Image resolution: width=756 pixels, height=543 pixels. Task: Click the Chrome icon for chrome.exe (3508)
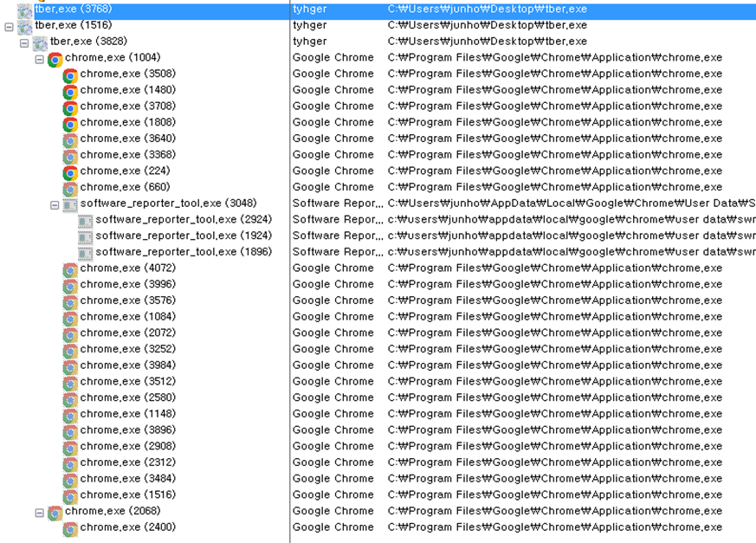tap(70, 75)
